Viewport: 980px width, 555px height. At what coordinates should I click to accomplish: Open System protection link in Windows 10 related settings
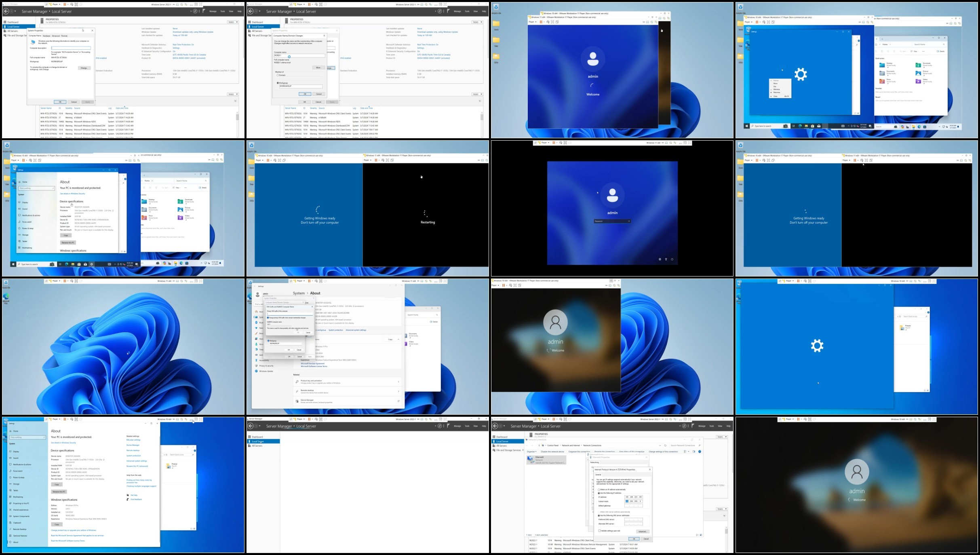click(134, 456)
